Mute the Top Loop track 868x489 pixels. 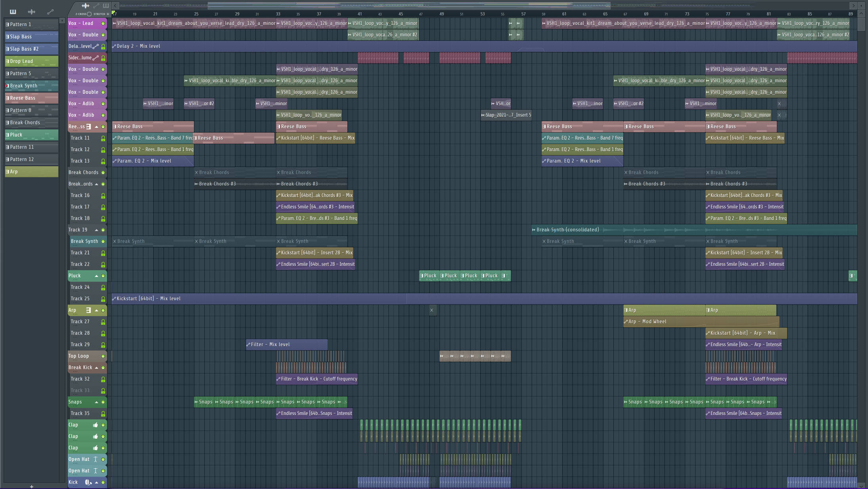tap(103, 356)
